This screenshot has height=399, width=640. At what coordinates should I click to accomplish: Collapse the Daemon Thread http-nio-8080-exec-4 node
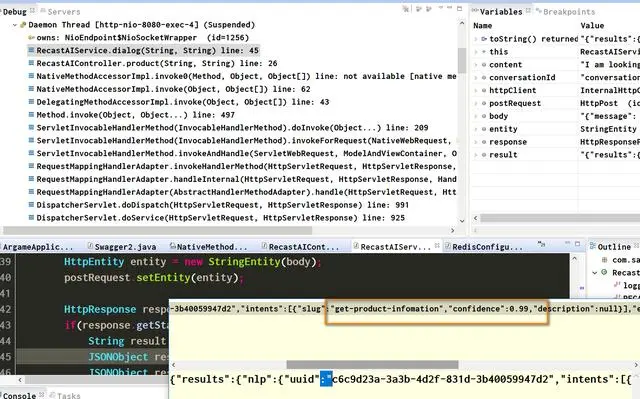coord(15,25)
